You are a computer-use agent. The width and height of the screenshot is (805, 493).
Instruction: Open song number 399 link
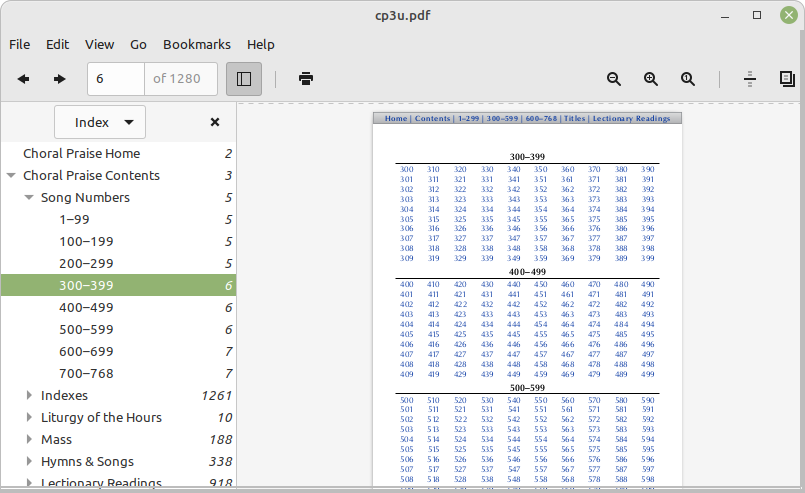(647, 258)
